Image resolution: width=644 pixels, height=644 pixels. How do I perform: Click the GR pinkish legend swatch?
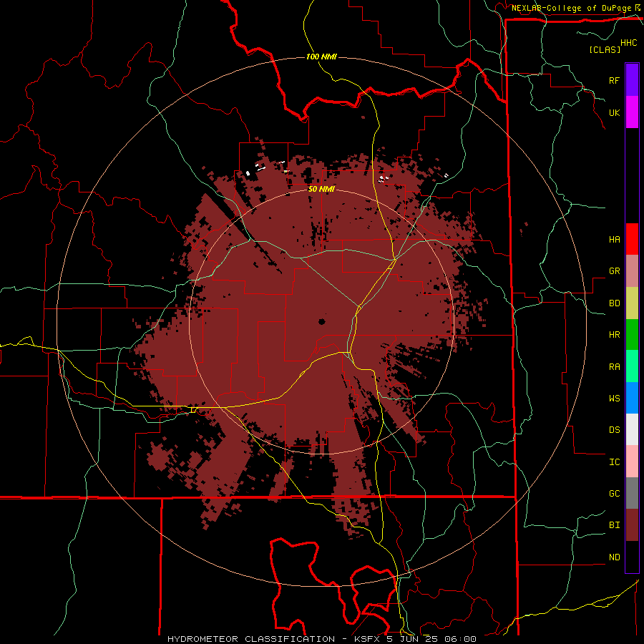632,271
